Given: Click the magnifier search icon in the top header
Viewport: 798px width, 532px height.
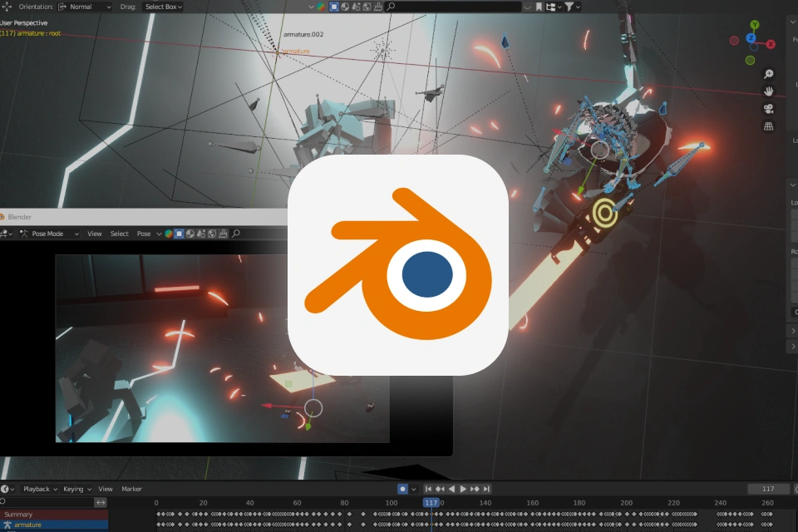Looking at the screenshot, I should (391, 7).
